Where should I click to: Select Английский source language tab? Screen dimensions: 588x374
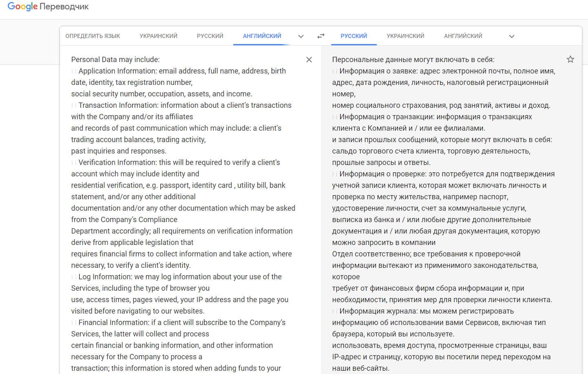pyautogui.click(x=262, y=36)
